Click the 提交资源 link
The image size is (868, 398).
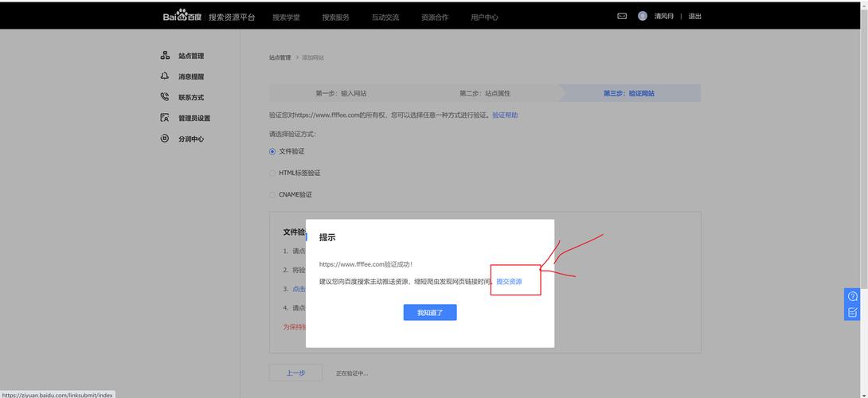click(509, 282)
